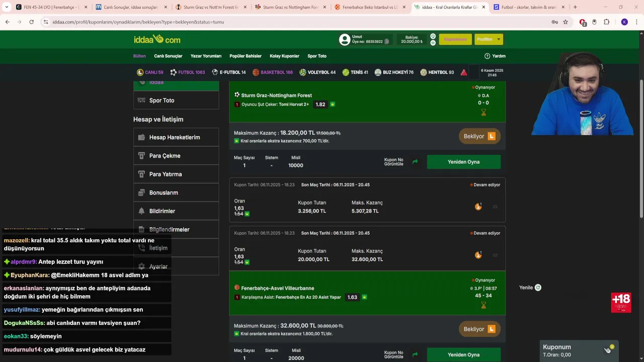The height and width of the screenshot is (362, 644).
Task: Switch to FEN 45-34 LYO Fenerbahçe tab
Action: pos(51,7)
